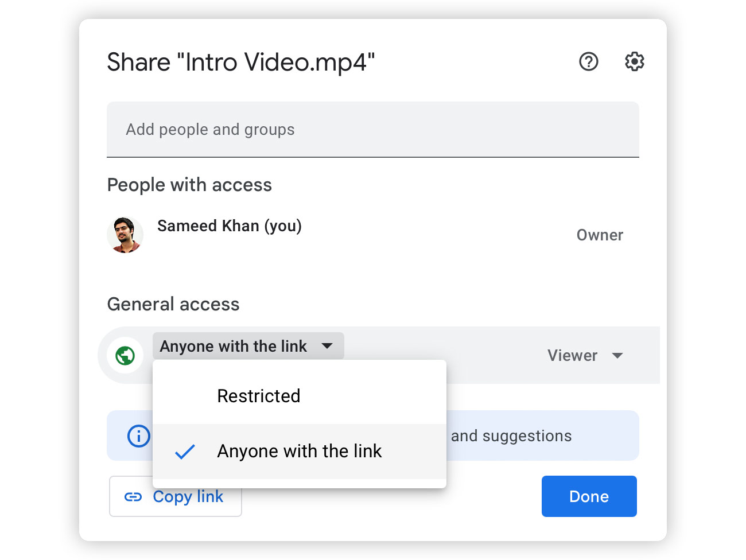This screenshot has height=560, width=746.
Task: Click the blue info circle icon
Action: tap(138, 436)
